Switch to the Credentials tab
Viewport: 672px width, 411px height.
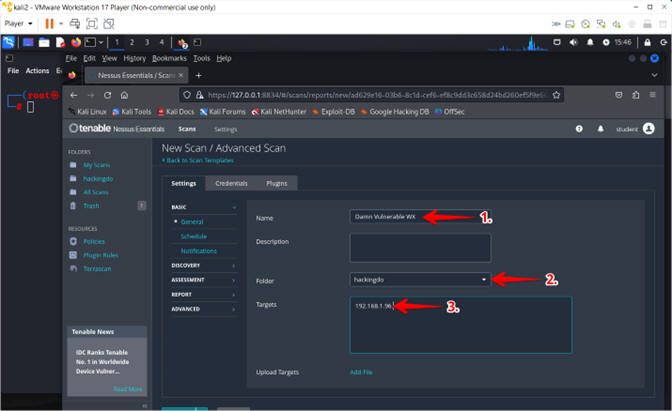pos(231,183)
